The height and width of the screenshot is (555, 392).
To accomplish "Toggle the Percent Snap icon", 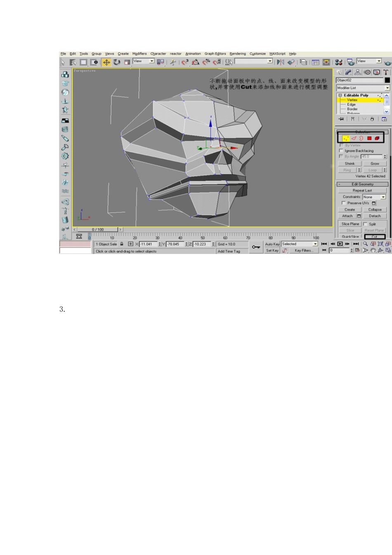I will [x=206, y=62].
